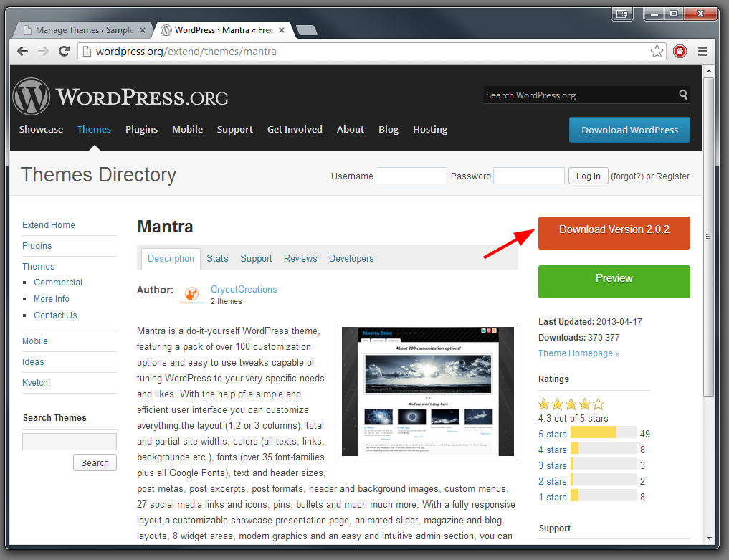Close the Manage Themes tab

[143, 30]
